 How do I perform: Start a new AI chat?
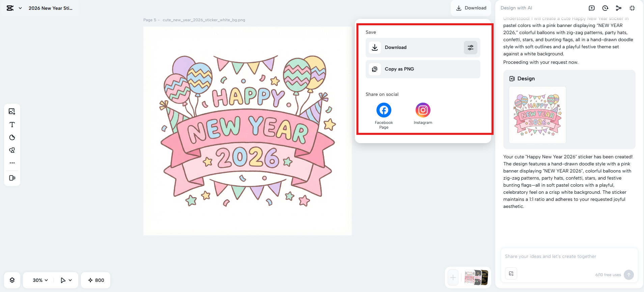coord(592,8)
